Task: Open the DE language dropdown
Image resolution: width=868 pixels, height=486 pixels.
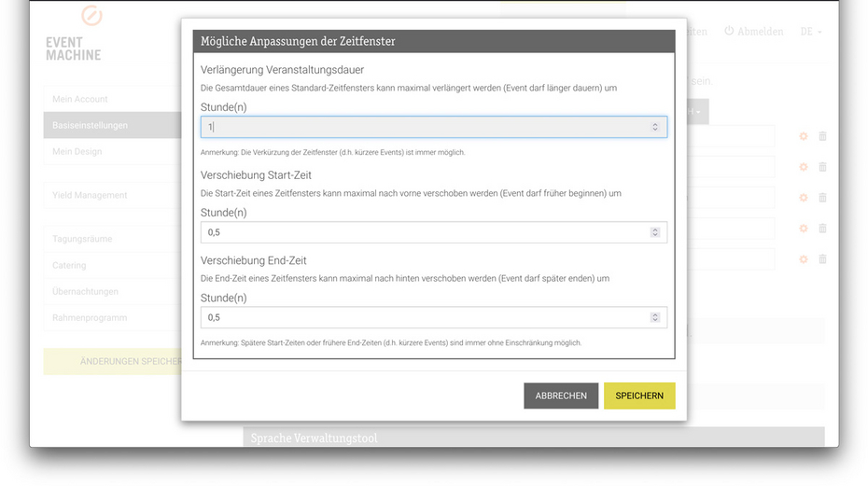Action: [810, 32]
